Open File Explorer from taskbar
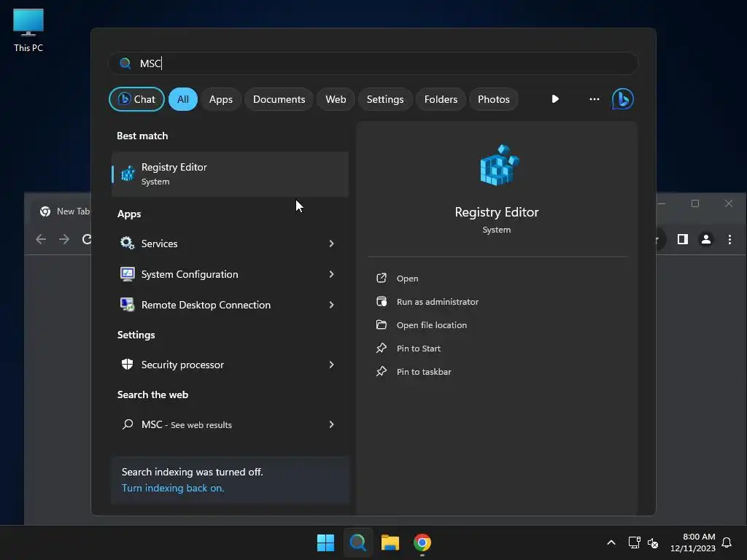 click(390, 542)
